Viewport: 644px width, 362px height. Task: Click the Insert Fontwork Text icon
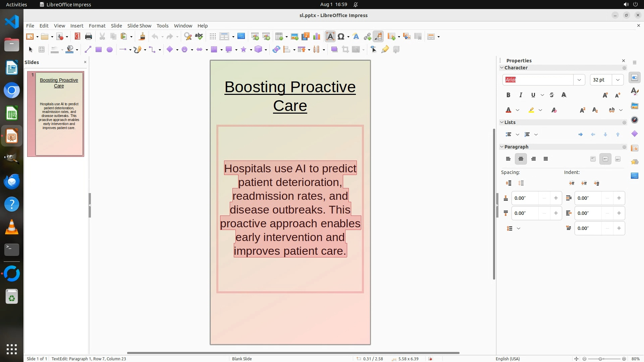[x=356, y=37]
